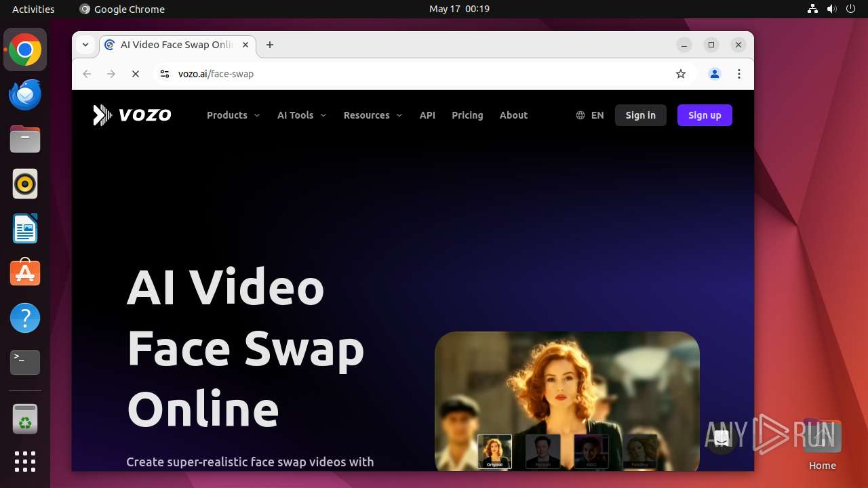The image size is (868, 488).
Task: Open the Help icon in dock
Action: click(25, 318)
